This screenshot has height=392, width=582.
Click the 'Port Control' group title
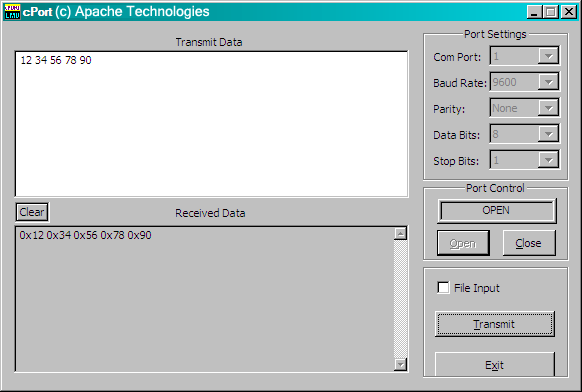[495, 188]
